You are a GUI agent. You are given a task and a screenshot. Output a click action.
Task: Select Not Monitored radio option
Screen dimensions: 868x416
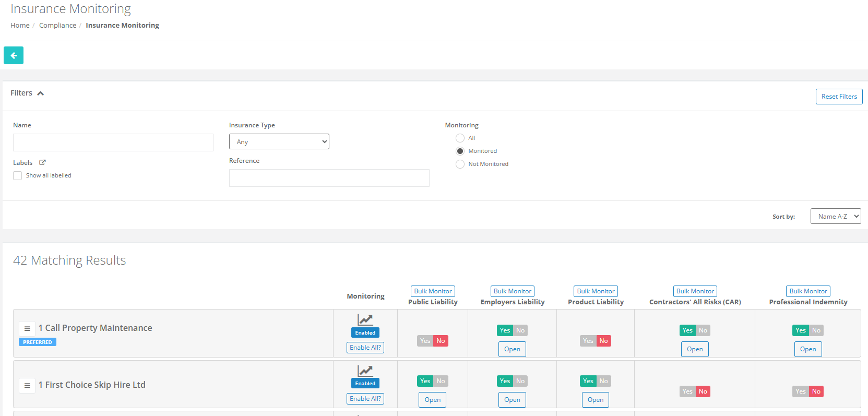coord(460,164)
